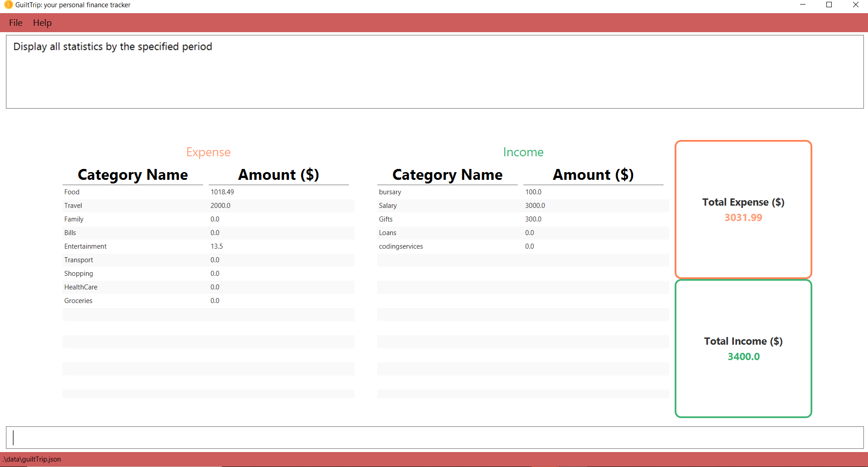The image size is (868, 467).
Task: Select the Entertainment expense category
Action: 85,246
